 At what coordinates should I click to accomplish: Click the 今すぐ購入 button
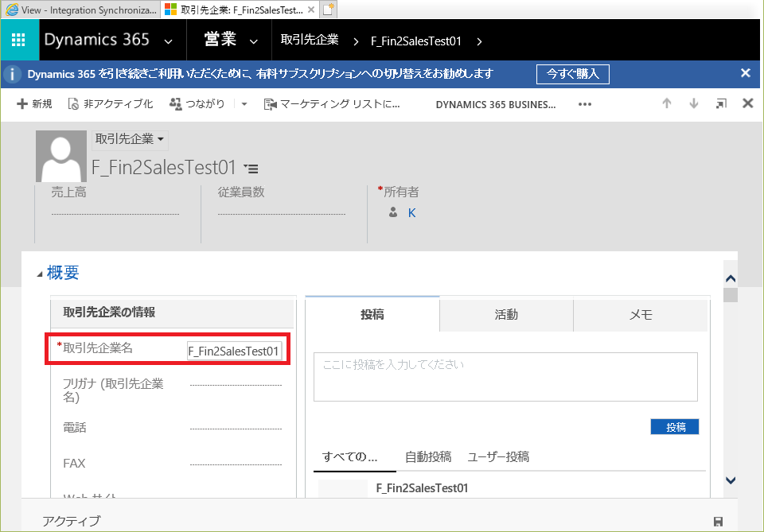coord(572,74)
